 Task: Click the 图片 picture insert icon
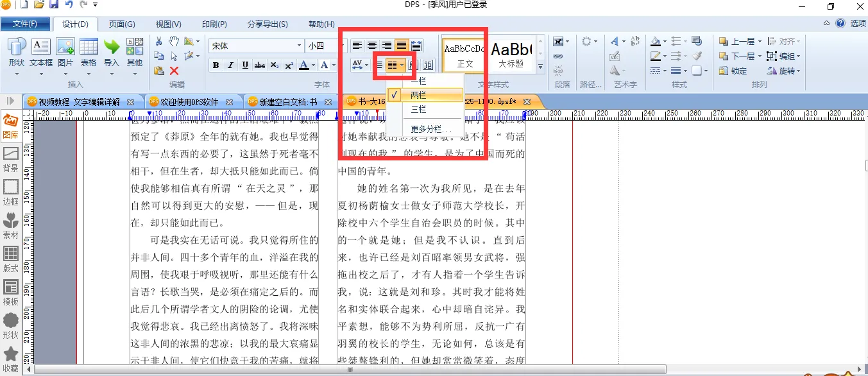[x=65, y=53]
